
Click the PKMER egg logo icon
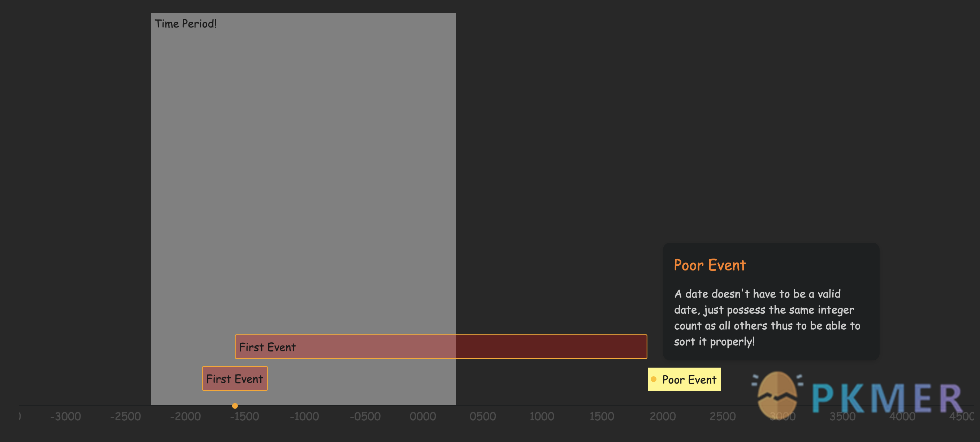click(x=777, y=394)
